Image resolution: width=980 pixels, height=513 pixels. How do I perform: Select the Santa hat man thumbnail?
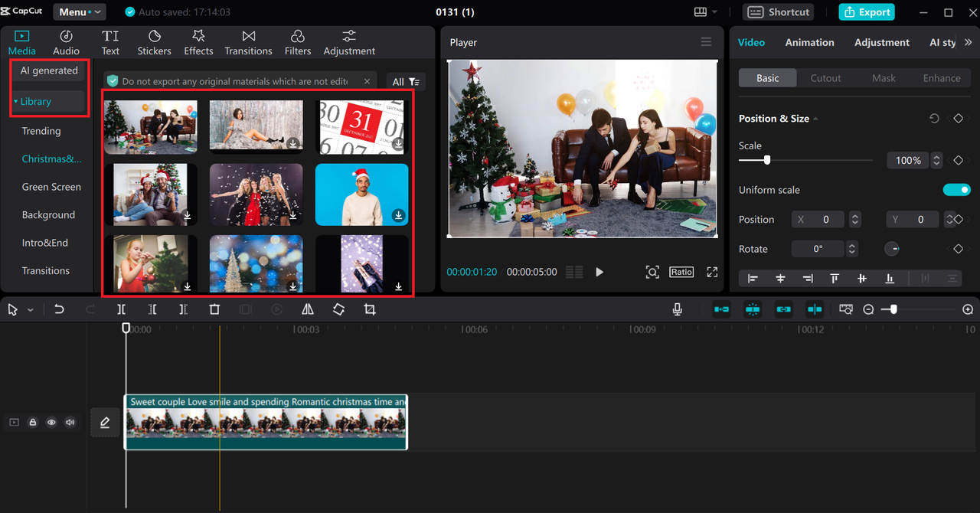tap(362, 194)
